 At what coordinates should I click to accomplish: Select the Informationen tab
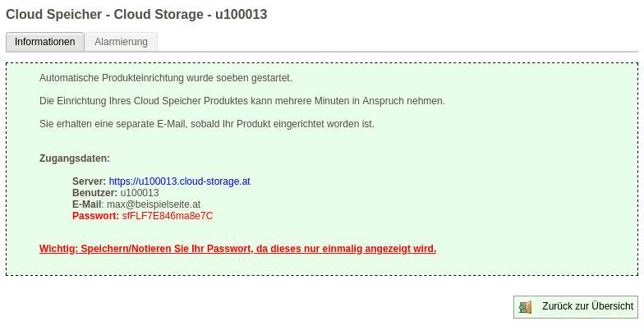click(45, 42)
